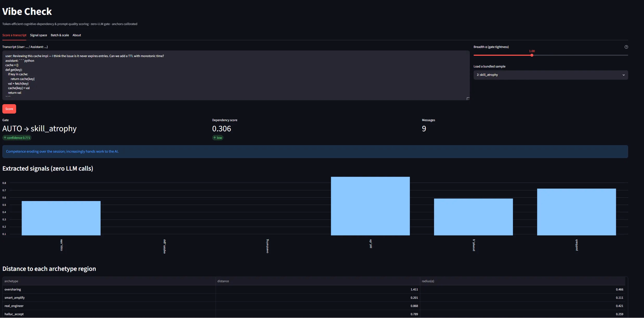The height and width of the screenshot is (318, 644).
Task: Select the oversharing archetype row
Action: pos(314,289)
